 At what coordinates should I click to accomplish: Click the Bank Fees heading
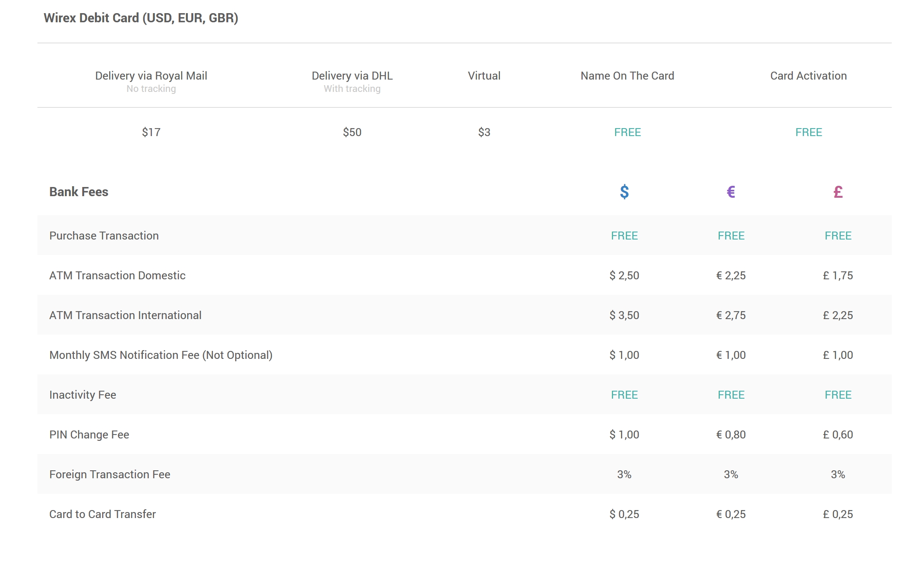(79, 192)
